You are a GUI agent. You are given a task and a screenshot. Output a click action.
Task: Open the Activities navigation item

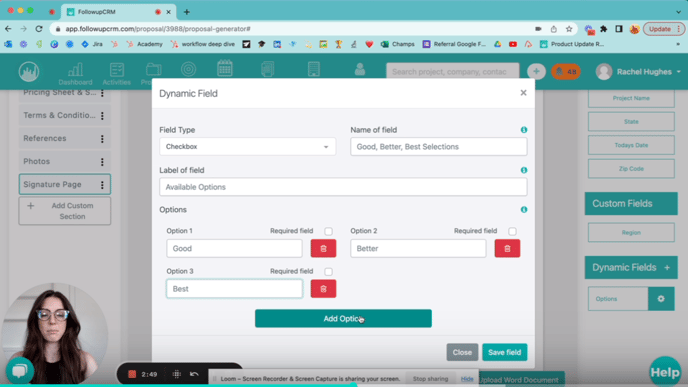point(117,73)
